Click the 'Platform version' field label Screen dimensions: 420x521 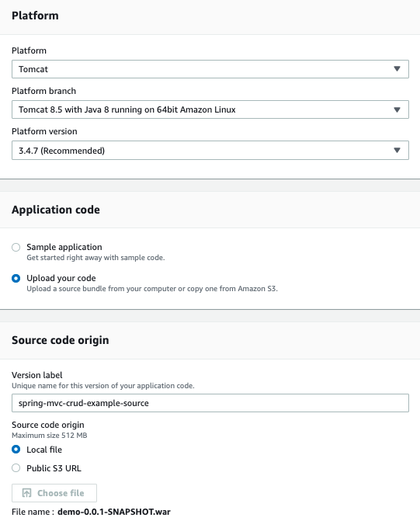click(x=44, y=131)
